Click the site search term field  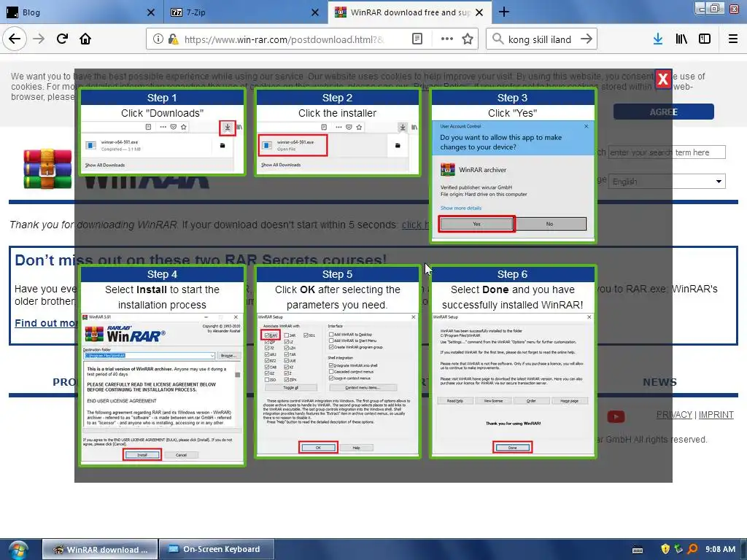(667, 152)
